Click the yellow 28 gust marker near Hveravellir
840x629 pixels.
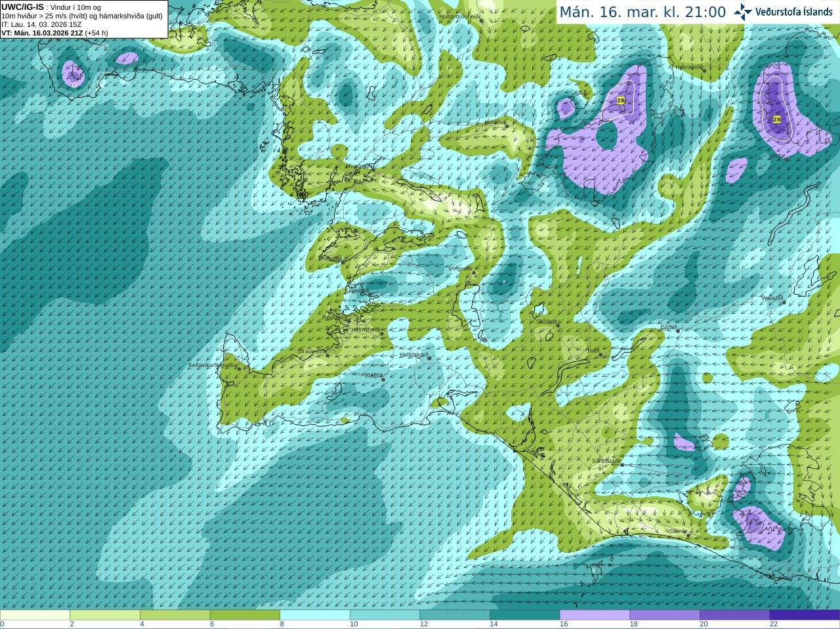coord(621,100)
